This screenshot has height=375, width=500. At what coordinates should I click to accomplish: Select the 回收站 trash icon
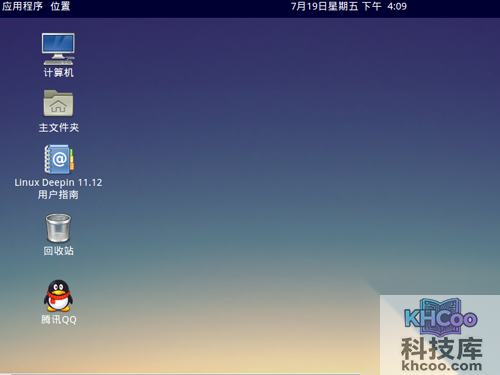[58, 228]
